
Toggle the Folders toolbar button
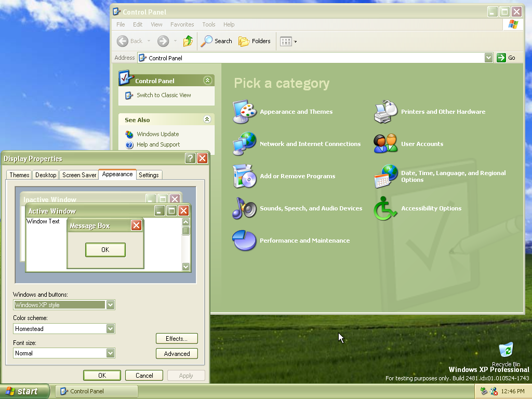coord(255,41)
